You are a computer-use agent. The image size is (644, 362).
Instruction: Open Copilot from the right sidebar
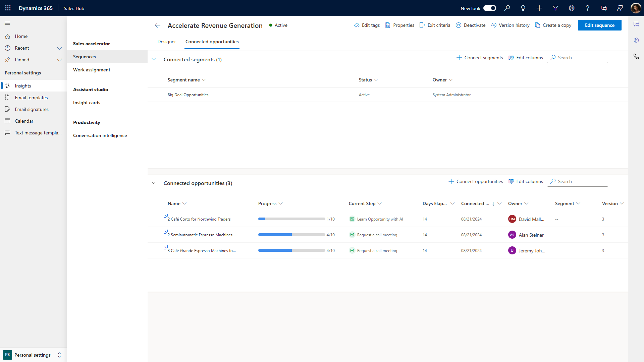tap(637, 40)
